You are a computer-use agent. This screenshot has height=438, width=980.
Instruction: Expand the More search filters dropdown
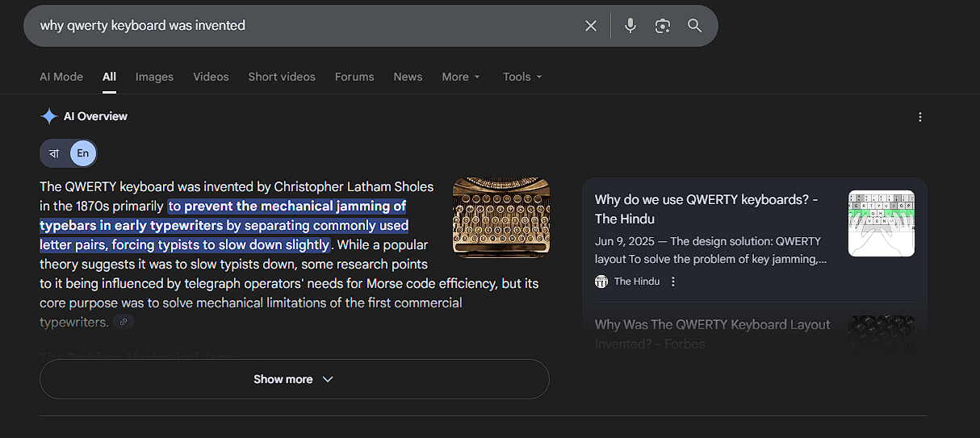click(x=461, y=77)
